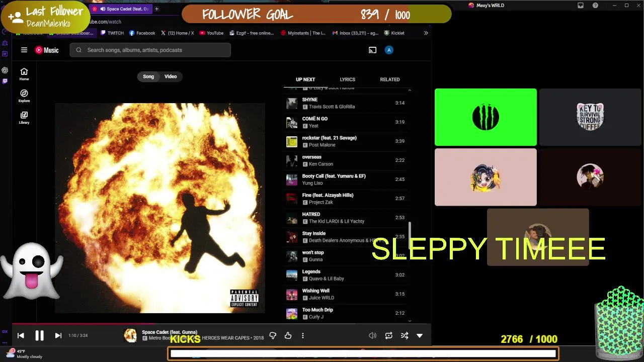Open the weather widget on taskbar
Viewport: 644px width, 362px height.
pos(25,354)
